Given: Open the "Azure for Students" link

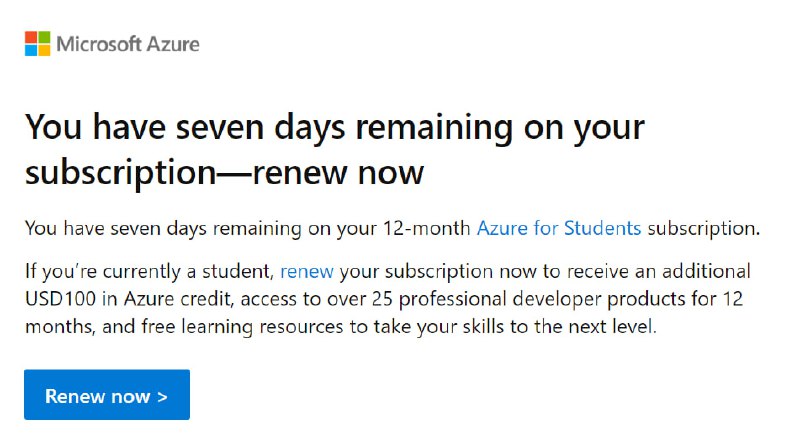Looking at the screenshot, I should 558,228.
